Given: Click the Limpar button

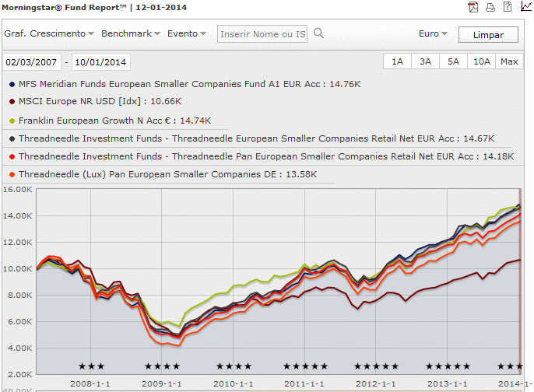Looking at the screenshot, I should click(x=488, y=35).
